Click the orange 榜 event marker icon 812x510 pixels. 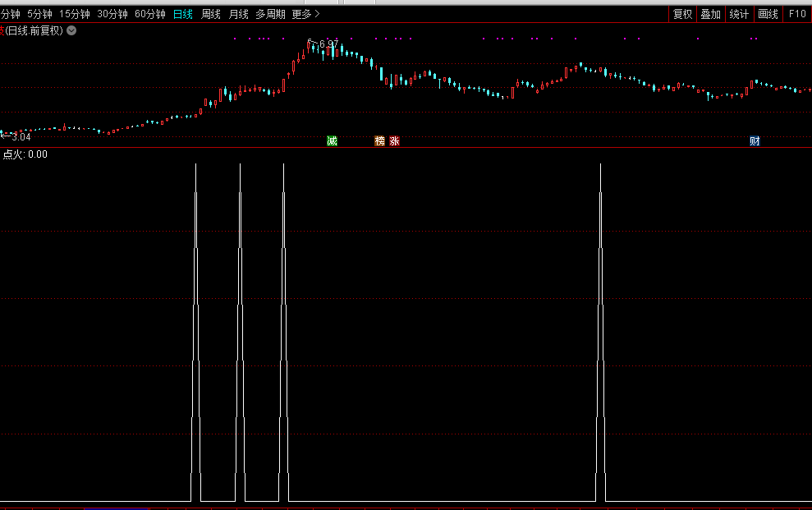379,141
